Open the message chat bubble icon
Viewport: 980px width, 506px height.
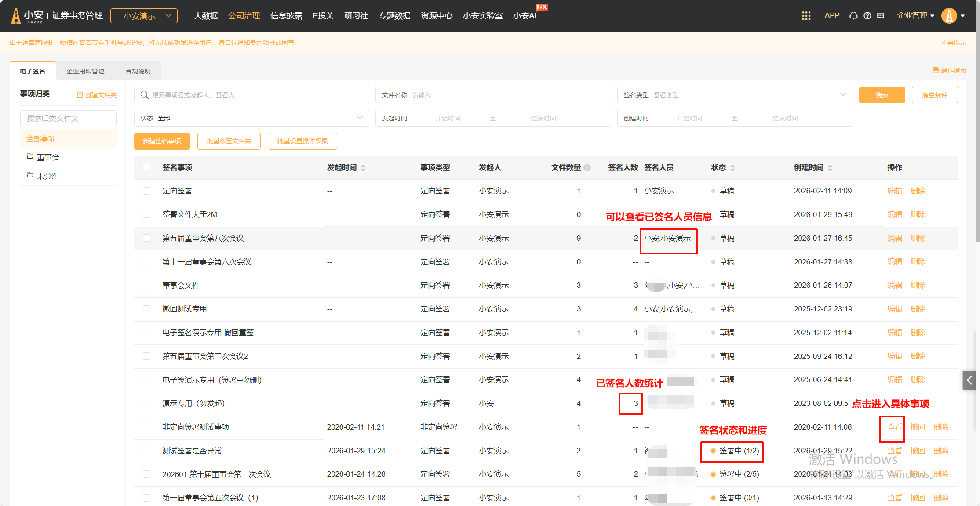coord(881,16)
